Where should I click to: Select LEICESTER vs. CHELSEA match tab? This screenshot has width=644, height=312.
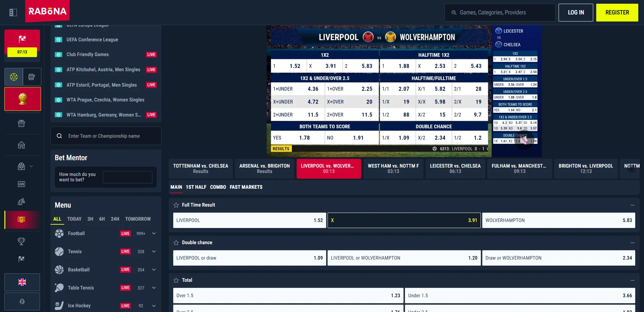point(455,169)
